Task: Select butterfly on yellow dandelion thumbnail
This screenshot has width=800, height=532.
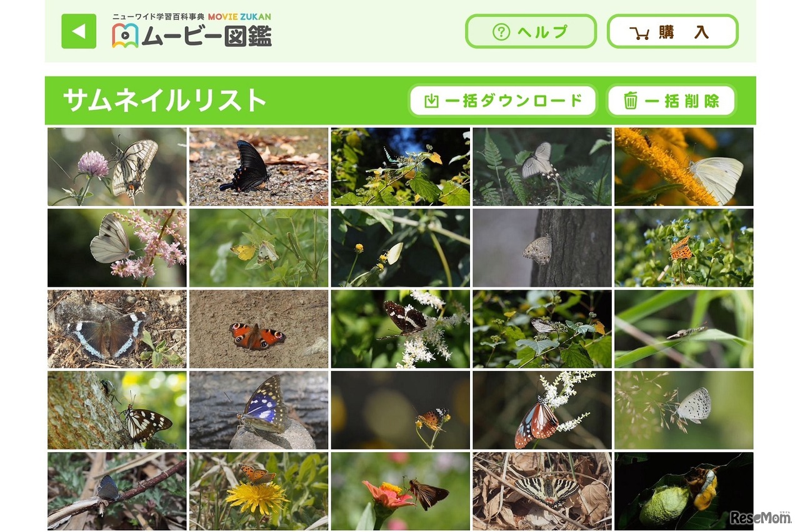Action: (259, 491)
